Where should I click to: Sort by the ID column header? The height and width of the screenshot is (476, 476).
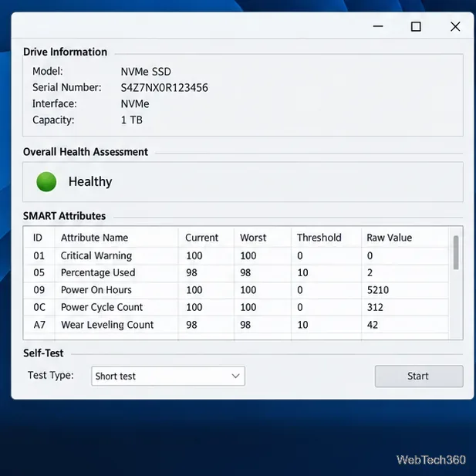(x=39, y=238)
